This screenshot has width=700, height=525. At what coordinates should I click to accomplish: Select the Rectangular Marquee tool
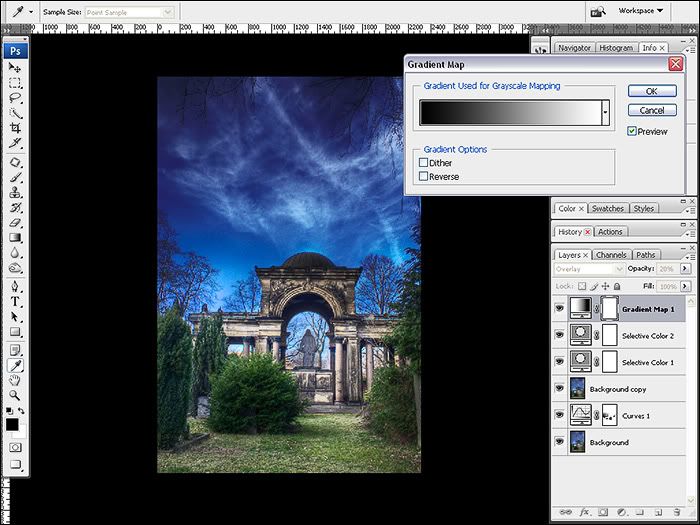[15, 83]
